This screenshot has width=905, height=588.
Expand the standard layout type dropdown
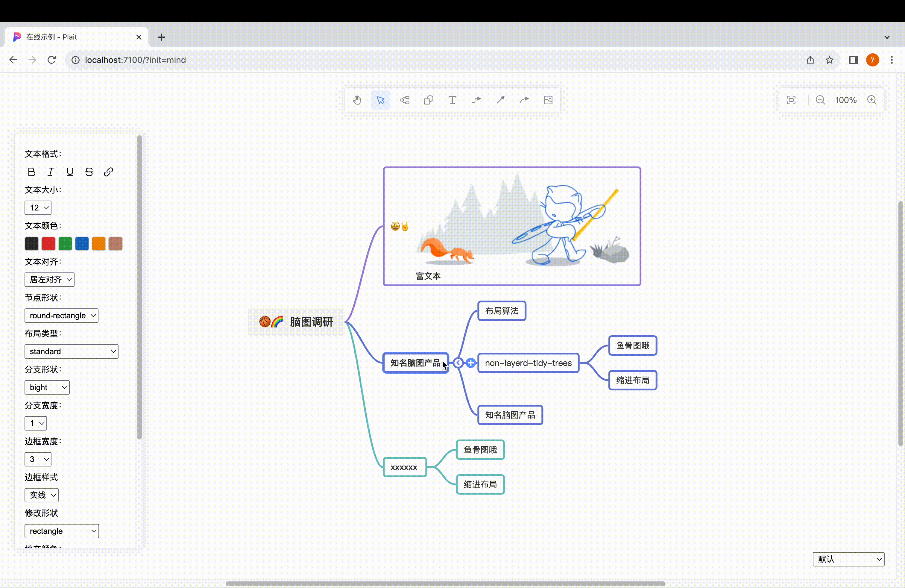coord(71,351)
